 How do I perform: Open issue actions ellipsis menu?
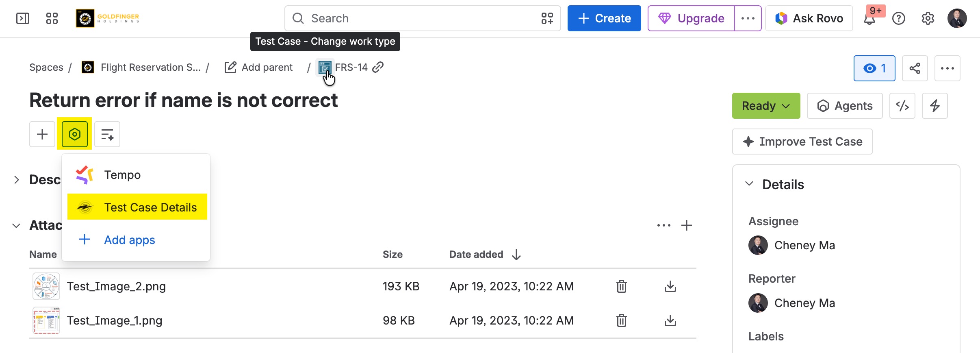coord(947,68)
